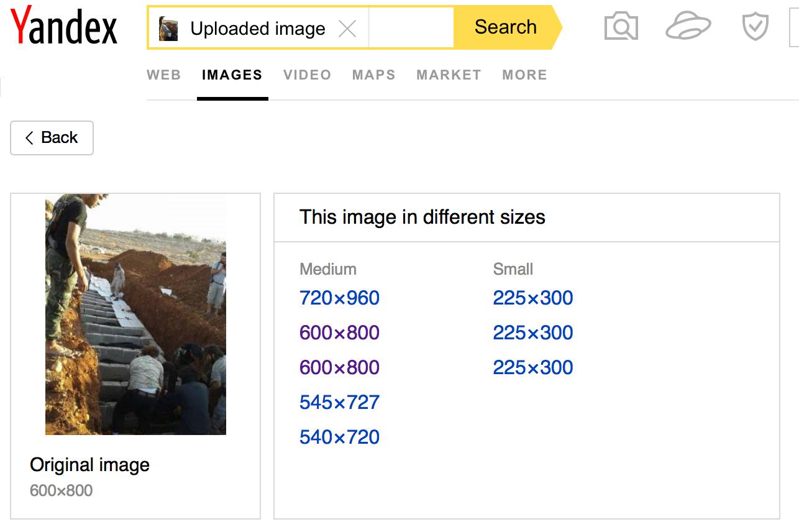This screenshot has width=799, height=532.
Task: Go to the MAPS tab
Action: click(x=374, y=75)
